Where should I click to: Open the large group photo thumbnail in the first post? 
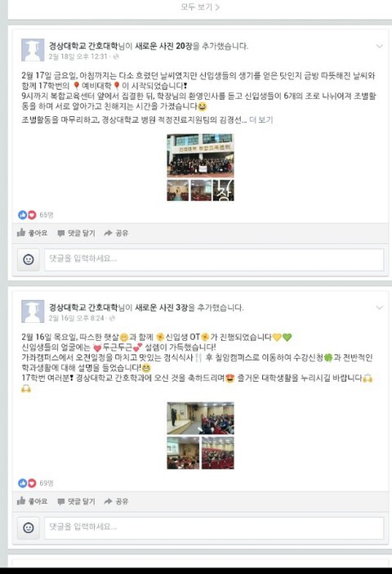point(200,155)
